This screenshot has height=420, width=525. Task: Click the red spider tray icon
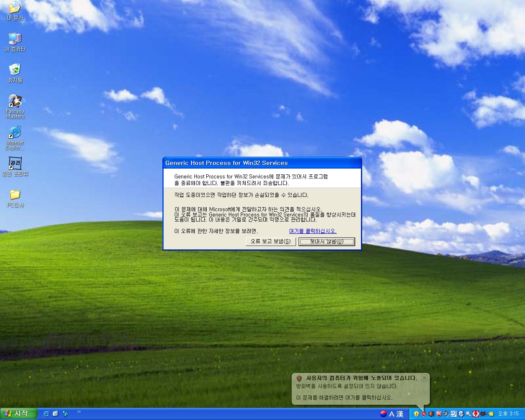click(x=483, y=414)
